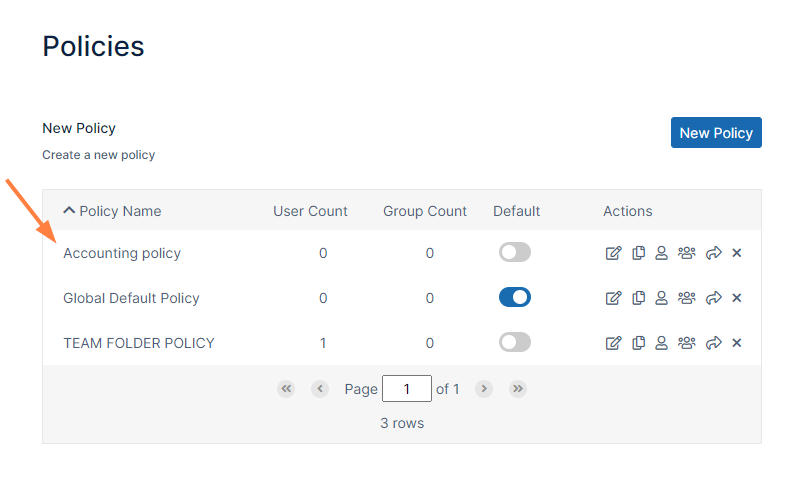Set TEAM FOLDER POLICY as default
The height and width of the screenshot is (489, 812).
tap(515, 343)
